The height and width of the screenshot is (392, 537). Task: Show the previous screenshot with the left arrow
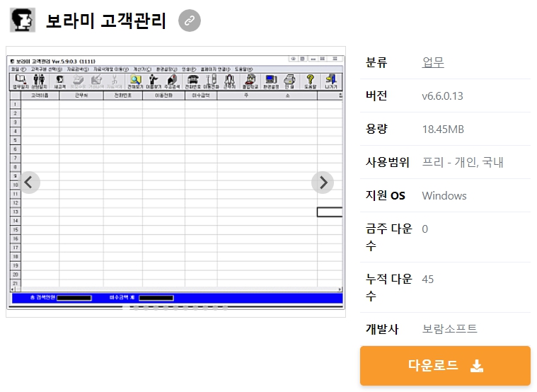[x=29, y=183]
